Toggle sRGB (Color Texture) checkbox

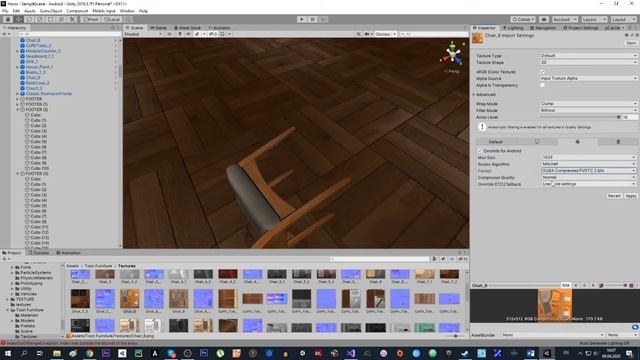(542, 72)
